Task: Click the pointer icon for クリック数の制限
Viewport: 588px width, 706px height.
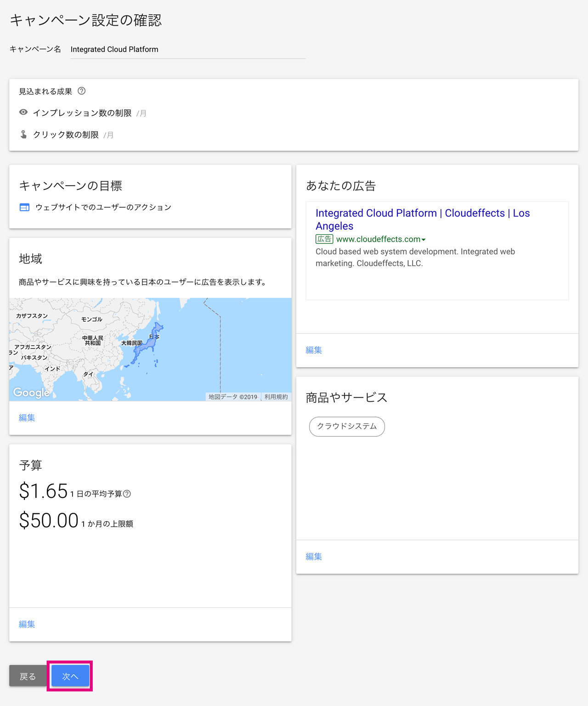Action: (23, 134)
